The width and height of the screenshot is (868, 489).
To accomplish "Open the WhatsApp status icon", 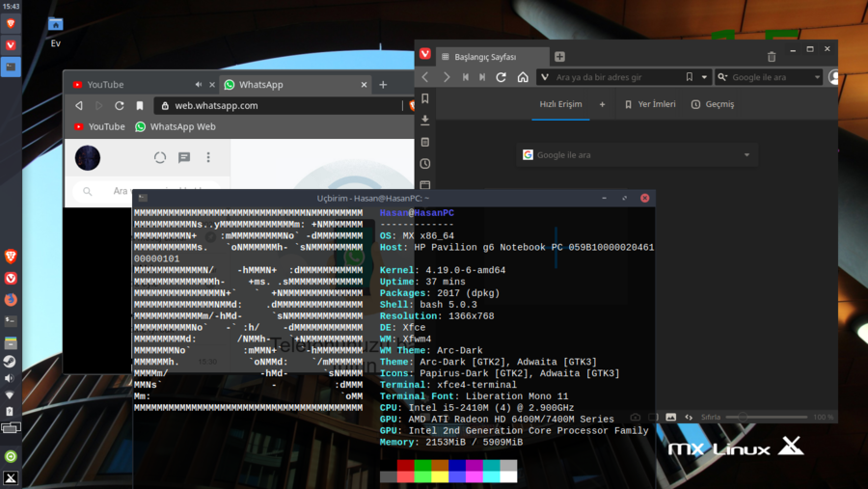I will click(x=160, y=157).
